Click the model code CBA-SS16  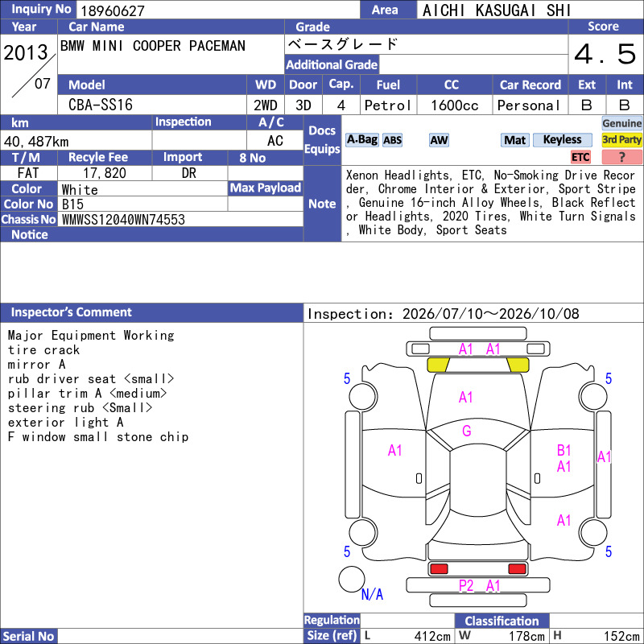coord(101,105)
